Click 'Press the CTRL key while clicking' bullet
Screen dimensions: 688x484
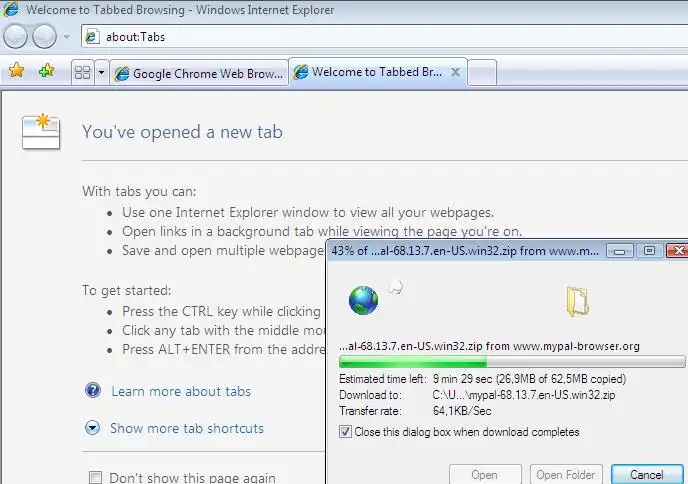coord(222,311)
